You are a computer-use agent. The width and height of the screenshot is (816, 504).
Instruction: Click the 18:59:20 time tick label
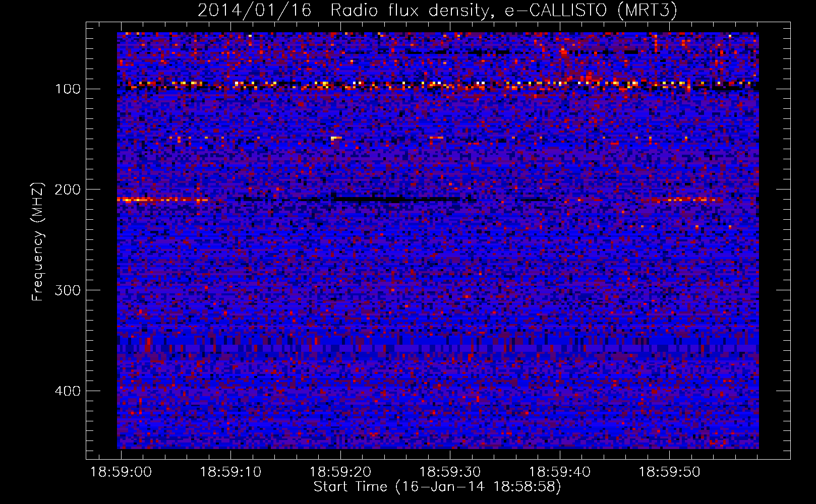pyautogui.click(x=340, y=472)
